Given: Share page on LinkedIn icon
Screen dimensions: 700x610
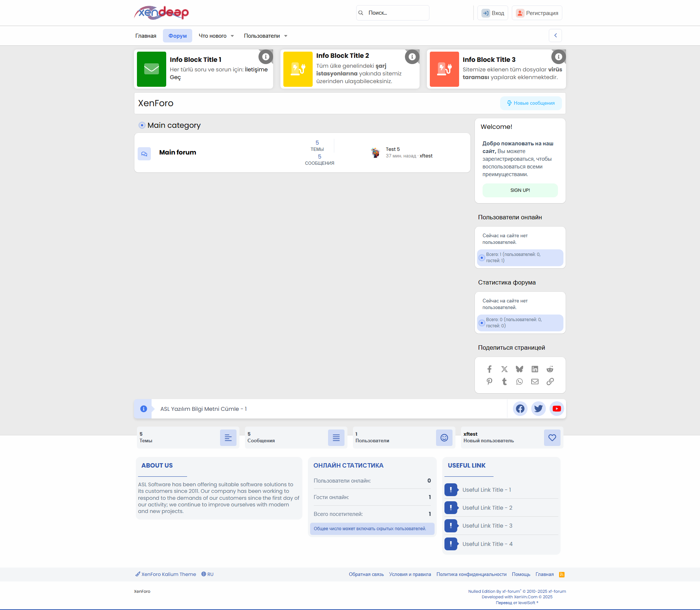Looking at the screenshot, I should click(x=535, y=369).
